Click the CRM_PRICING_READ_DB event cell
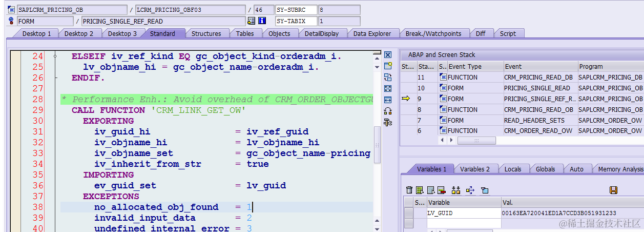Viewport: 644px width, 232px height. pyautogui.click(x=540, y=77)
